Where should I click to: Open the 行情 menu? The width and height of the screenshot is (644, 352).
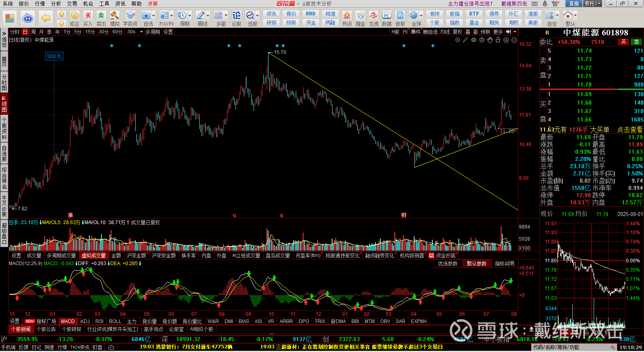(40, 4)
